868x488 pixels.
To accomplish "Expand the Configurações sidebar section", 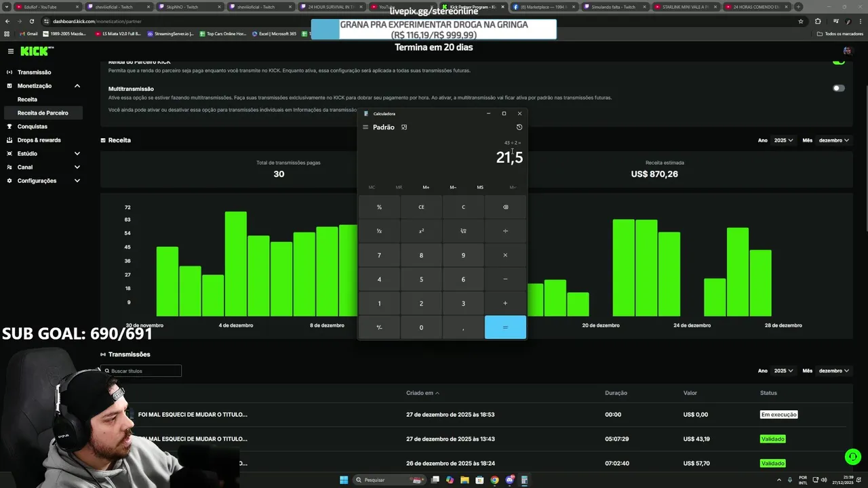I will (x=77, y=181).
